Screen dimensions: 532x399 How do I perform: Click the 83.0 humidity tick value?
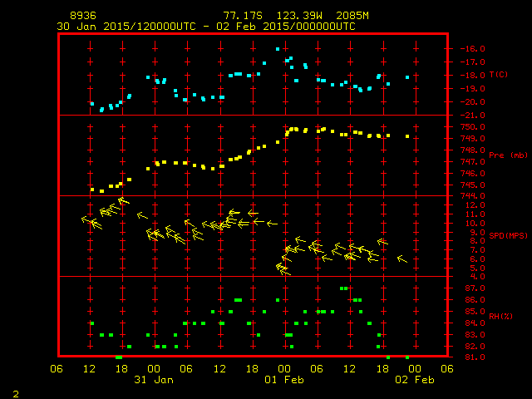pyautogui.click(x=475, y=335)
